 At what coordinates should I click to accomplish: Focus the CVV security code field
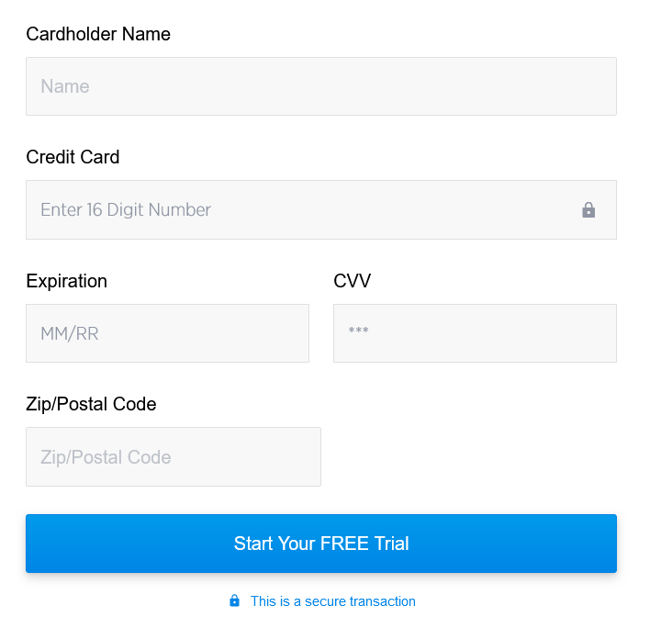pos(475,333)
